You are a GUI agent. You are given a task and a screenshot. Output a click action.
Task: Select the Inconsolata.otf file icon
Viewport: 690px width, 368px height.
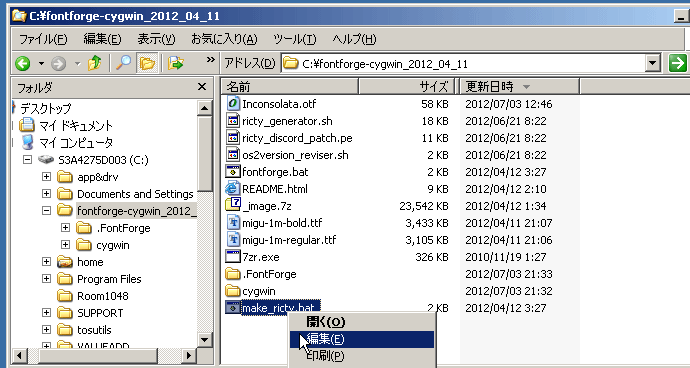click(233, 103)
